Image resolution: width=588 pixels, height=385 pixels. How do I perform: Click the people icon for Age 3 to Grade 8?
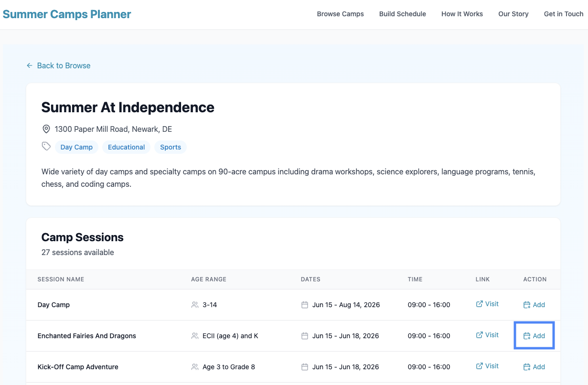[x=194, y=366]
